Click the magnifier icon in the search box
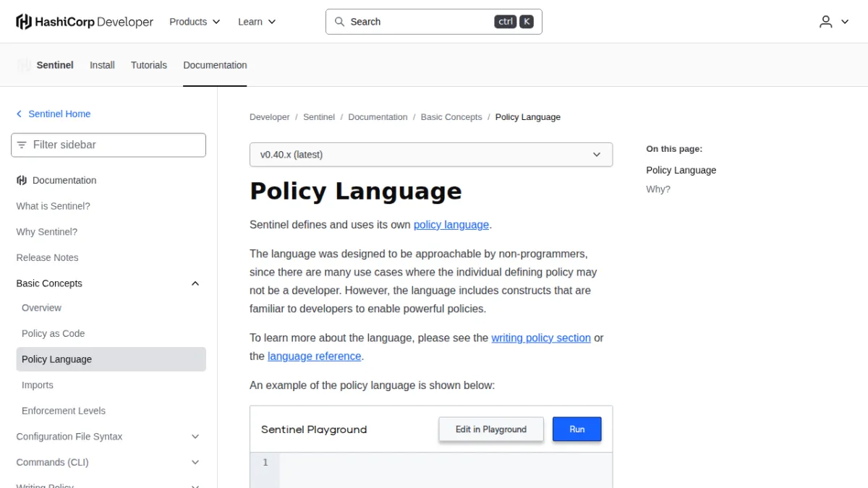 339,22
